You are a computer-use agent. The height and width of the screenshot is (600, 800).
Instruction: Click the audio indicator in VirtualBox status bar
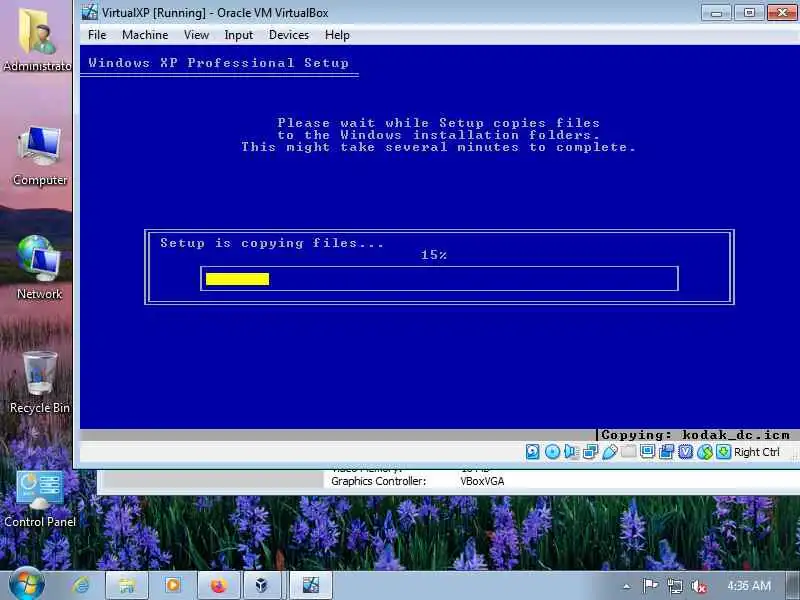pos(571,452)
